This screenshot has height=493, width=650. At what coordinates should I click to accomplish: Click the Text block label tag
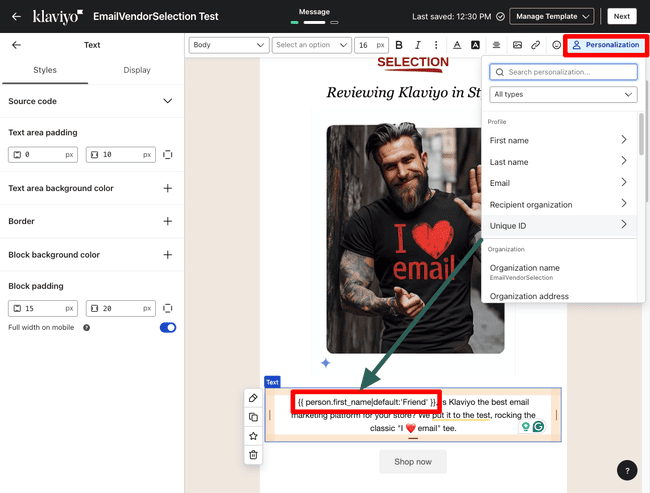coord(272,382)
